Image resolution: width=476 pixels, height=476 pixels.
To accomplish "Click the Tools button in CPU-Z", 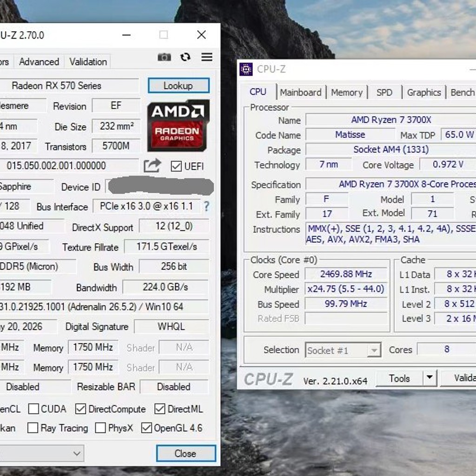I will 399,378.
